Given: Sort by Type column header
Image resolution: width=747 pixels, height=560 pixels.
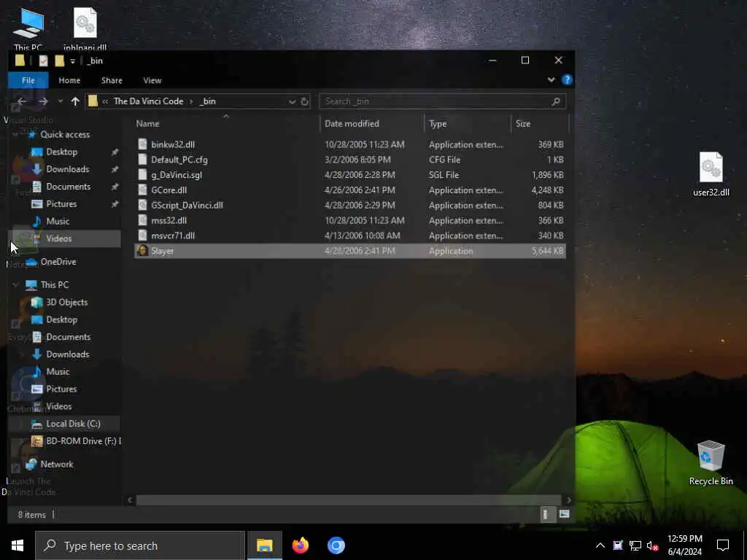Looking at the screenshot, I should [438, 124].
